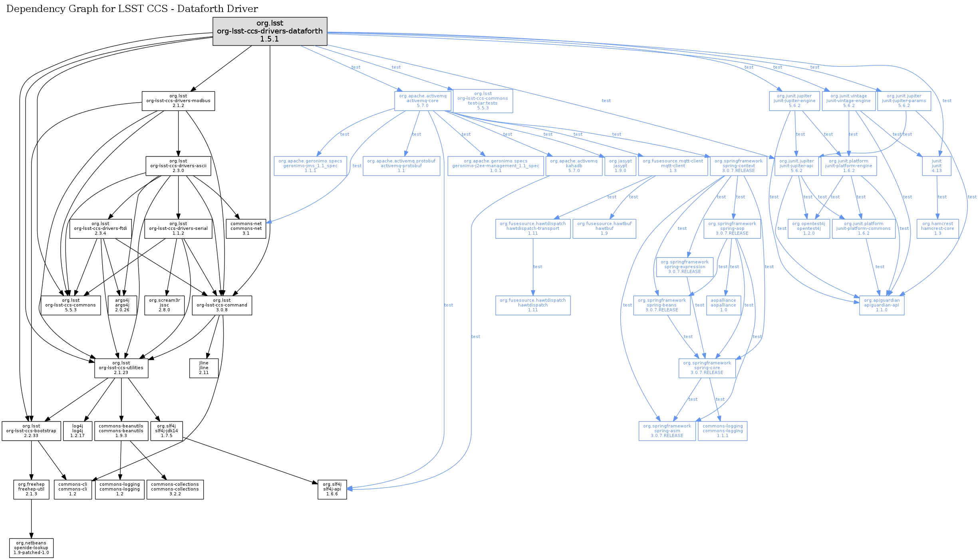Select the hawtdispatch-transport 1.11 node
Image resolution: width=979 pixels, height=560 pixels.
[532, 229]
